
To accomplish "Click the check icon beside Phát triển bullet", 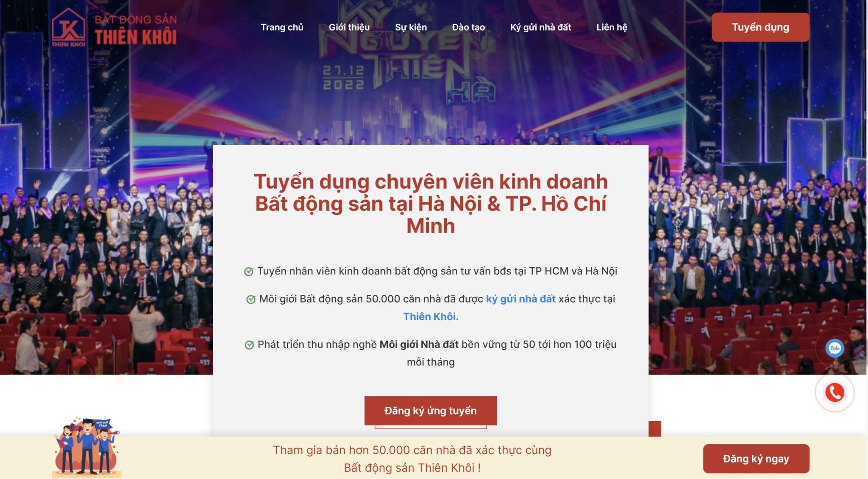I will [x=249, y=345].
